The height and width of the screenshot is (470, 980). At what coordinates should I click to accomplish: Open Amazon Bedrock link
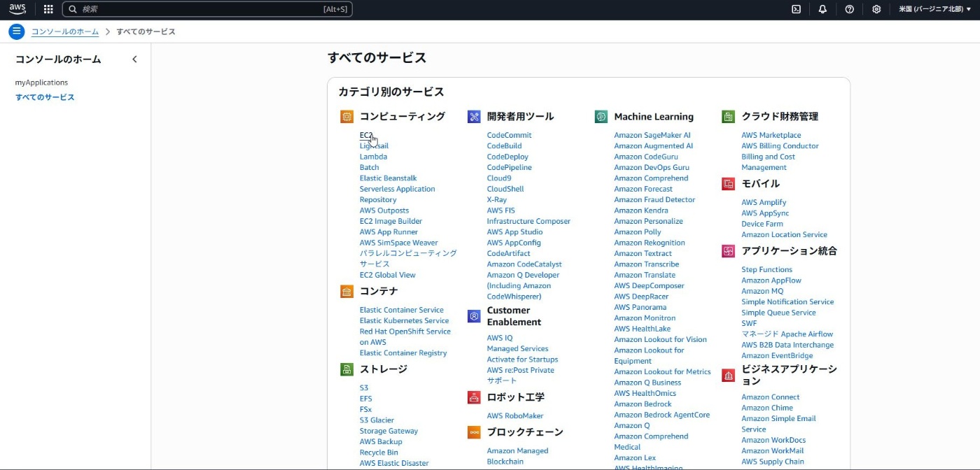[643, 404]
